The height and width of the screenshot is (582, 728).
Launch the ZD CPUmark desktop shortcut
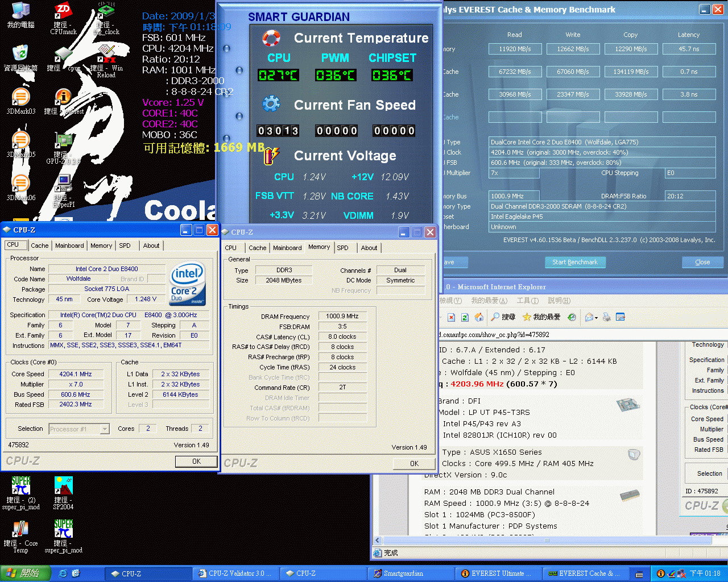pos(63,18)
